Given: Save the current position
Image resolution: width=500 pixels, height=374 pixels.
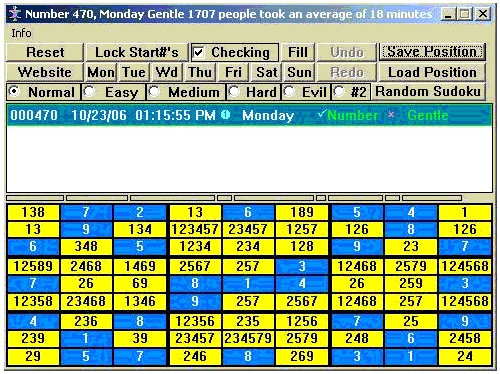Looking at the screenshot, I should pyautogui.click(x=432, y=52).
